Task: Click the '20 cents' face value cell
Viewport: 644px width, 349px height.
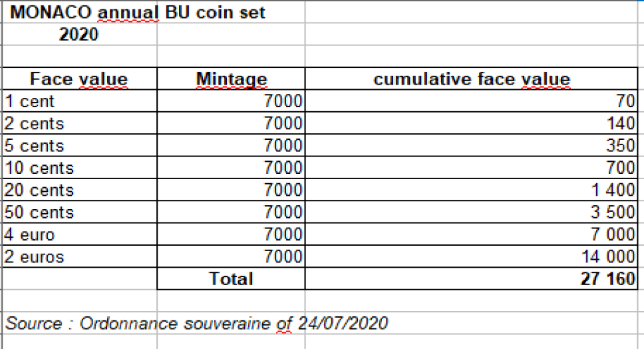Action: [x=79, y=190]
